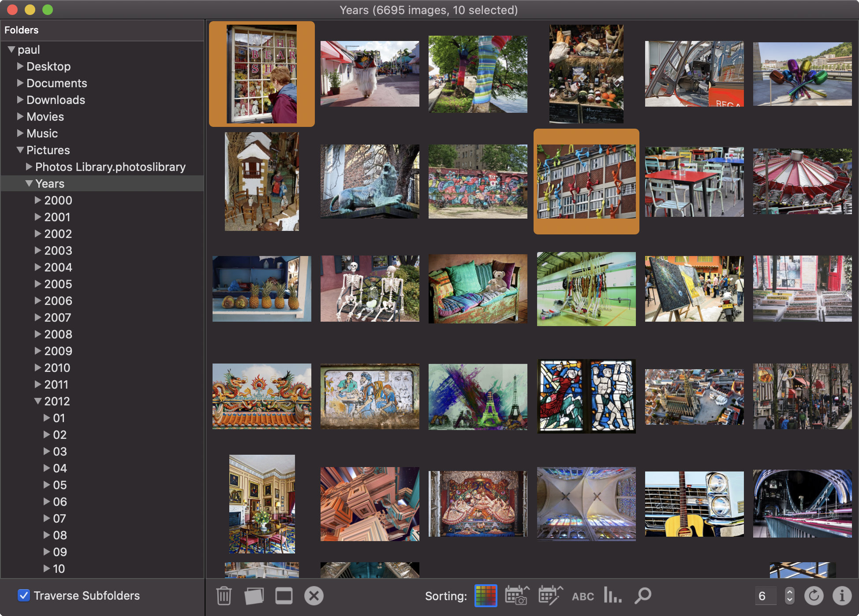Click the alternate calendar sorting icon

547,595
